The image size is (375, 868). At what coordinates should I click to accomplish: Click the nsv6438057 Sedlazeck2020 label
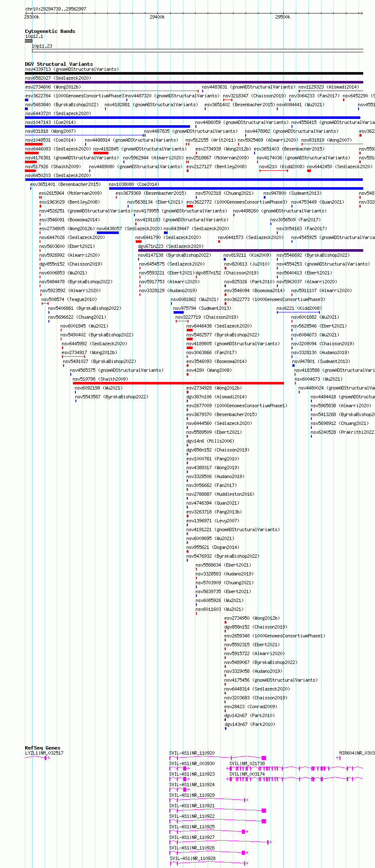[x=129, y=228]
